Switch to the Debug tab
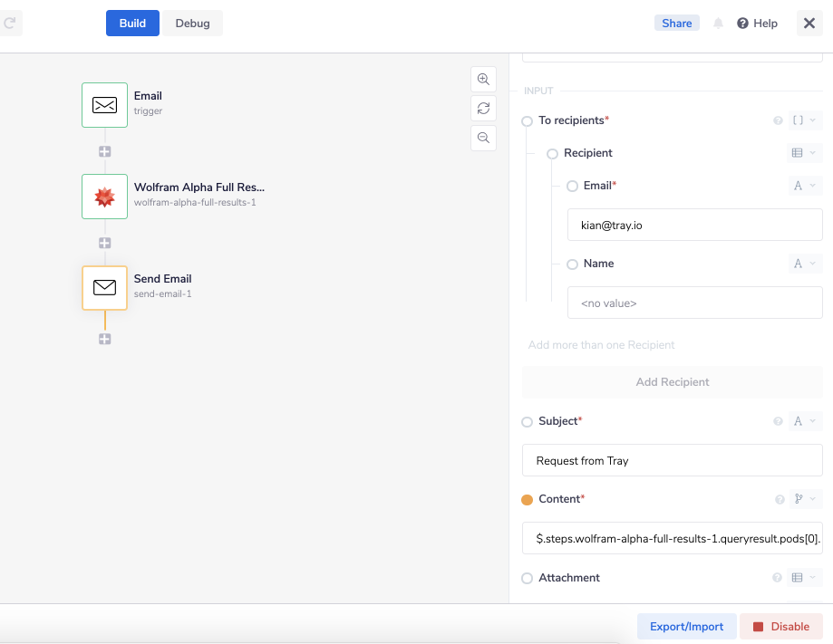The height and width of the screenshot is (644, 833). pyautogui.click(x=192, y=23)
